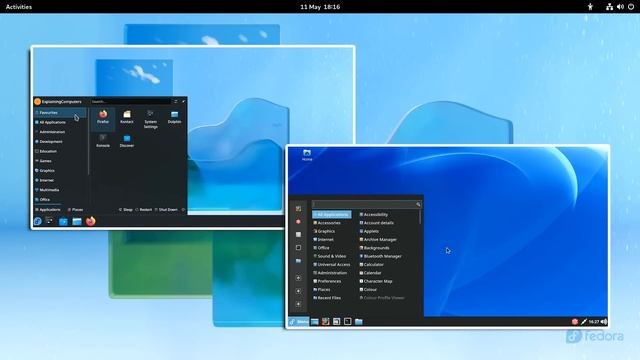This screenshot has height=360, width=640.
Task: Click Shut Down in KDE launcher
Action: coord(166,209)
